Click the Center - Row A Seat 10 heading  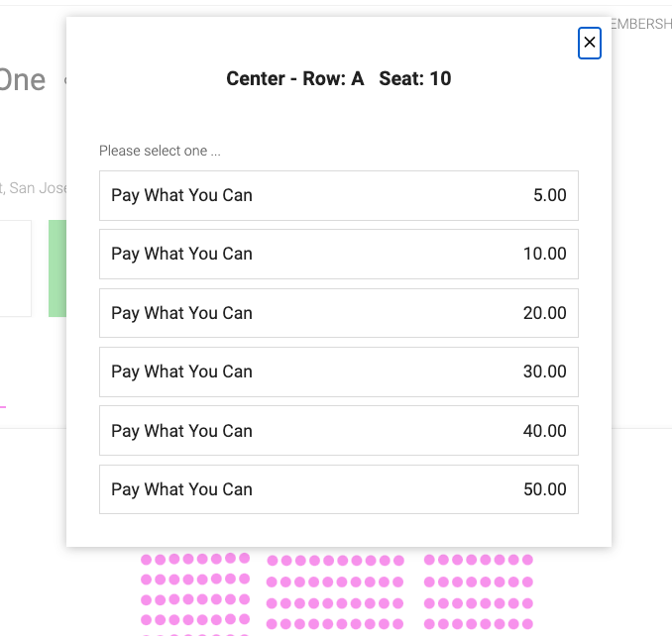pyautogui.click(x=339, y=79)
